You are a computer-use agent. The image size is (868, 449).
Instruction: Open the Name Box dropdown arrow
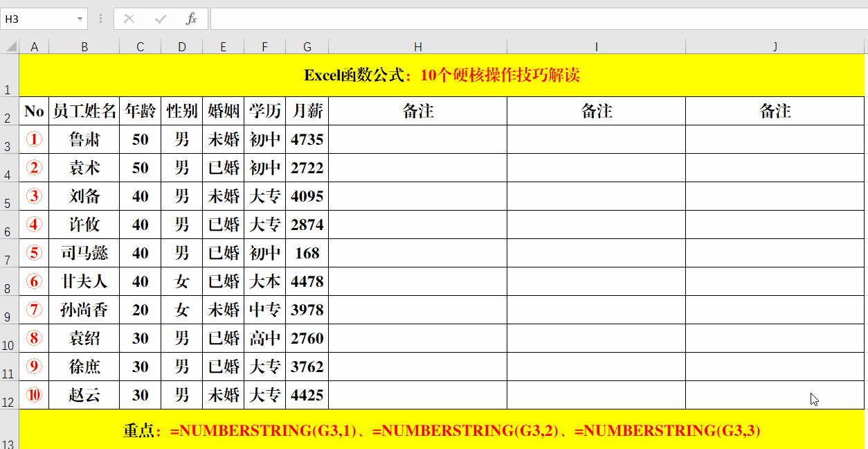click(x=81, y=19)
